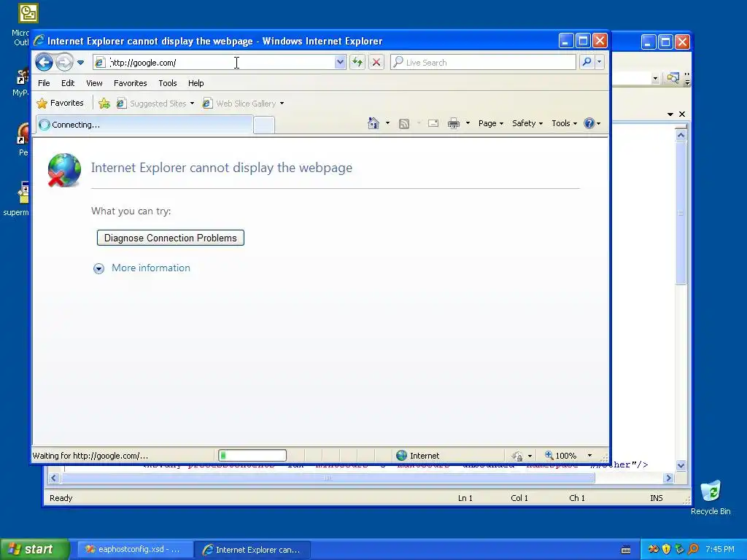This screenshot has width=747, height=560.
Task: Open the Help menu
Action: pos(196,83)
